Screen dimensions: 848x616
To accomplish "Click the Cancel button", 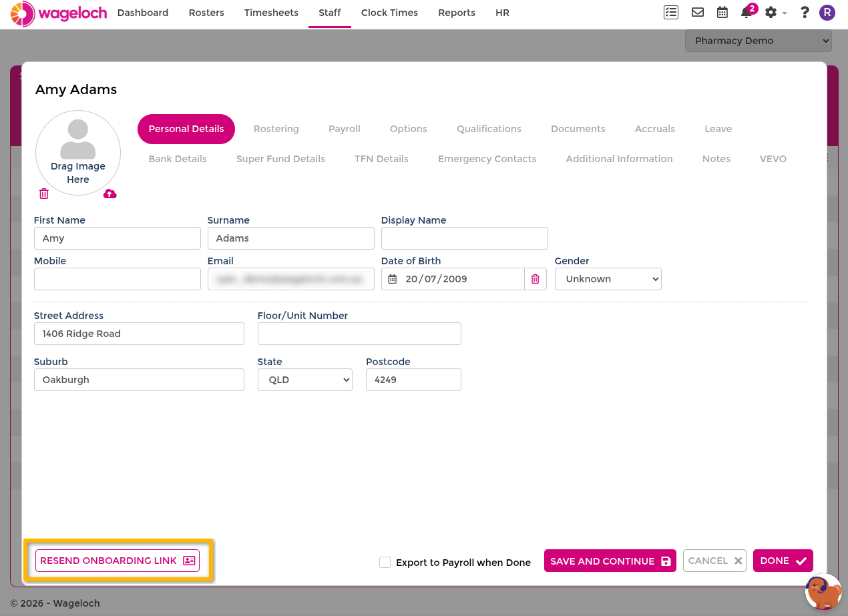I will (x=714, y=561).
